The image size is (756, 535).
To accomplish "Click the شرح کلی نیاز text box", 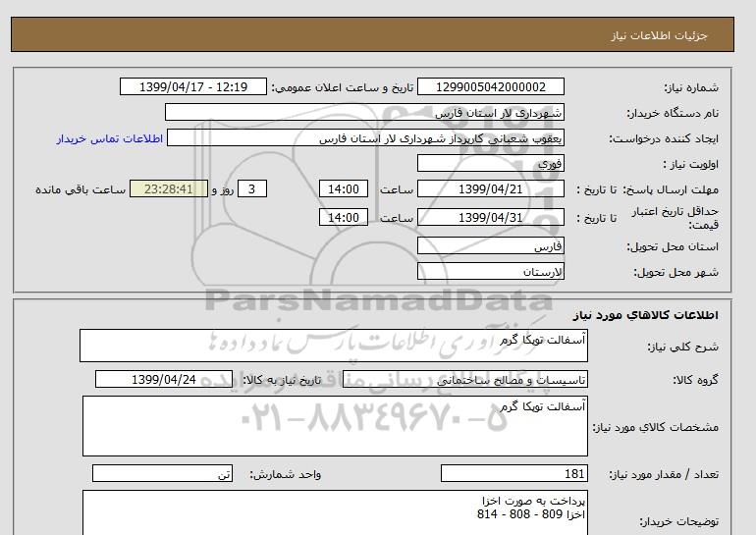I will click(x=334, y=346).
